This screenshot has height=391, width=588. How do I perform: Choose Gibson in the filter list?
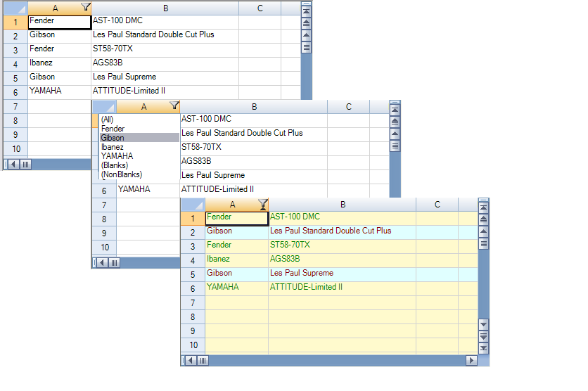click(x=139, y=138)
